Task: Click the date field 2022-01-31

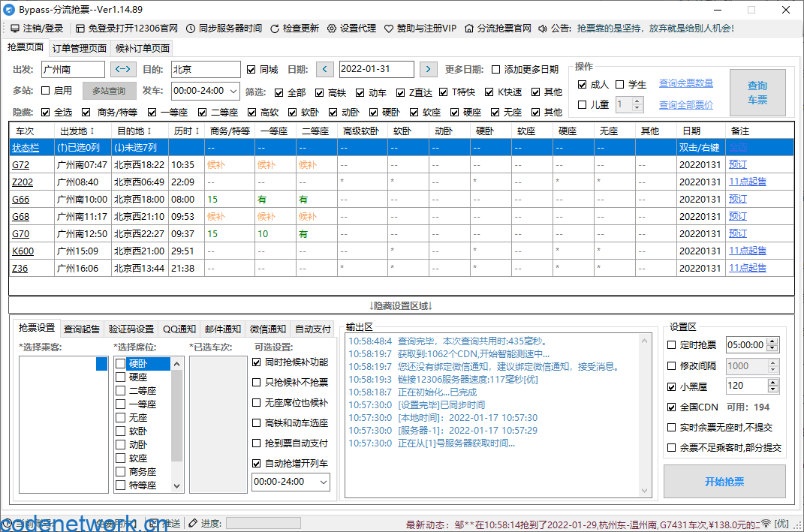Action: (376, 69)
